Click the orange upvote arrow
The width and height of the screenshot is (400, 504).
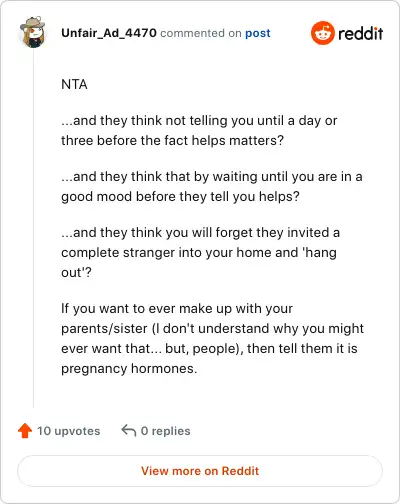point(25,430)
